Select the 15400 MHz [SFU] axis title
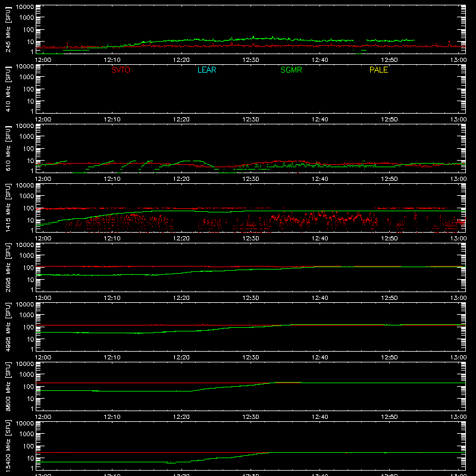The image size is (476, 476). (8, 446)
